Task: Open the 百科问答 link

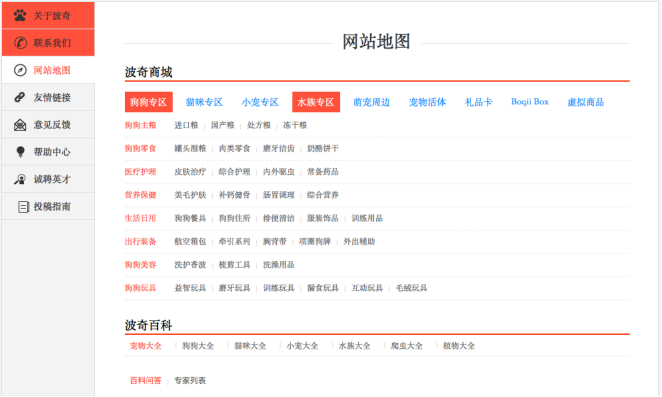Action: point(146,380)
